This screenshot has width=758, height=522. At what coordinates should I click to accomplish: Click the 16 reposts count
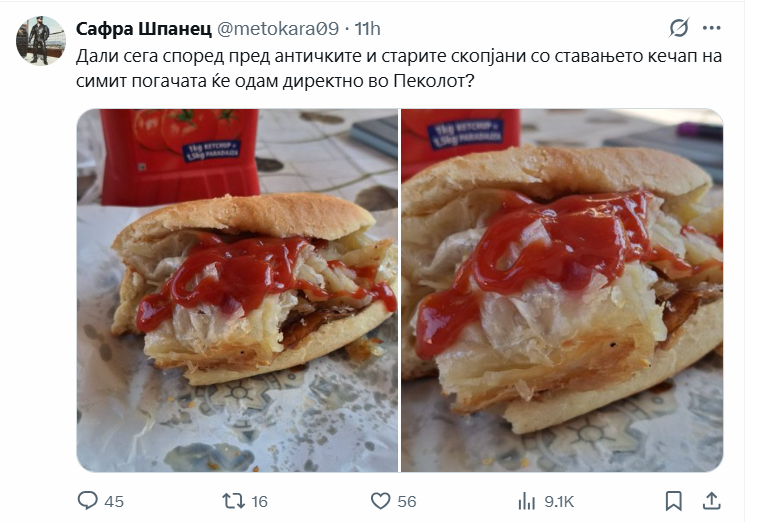click(x=260, y=502)
